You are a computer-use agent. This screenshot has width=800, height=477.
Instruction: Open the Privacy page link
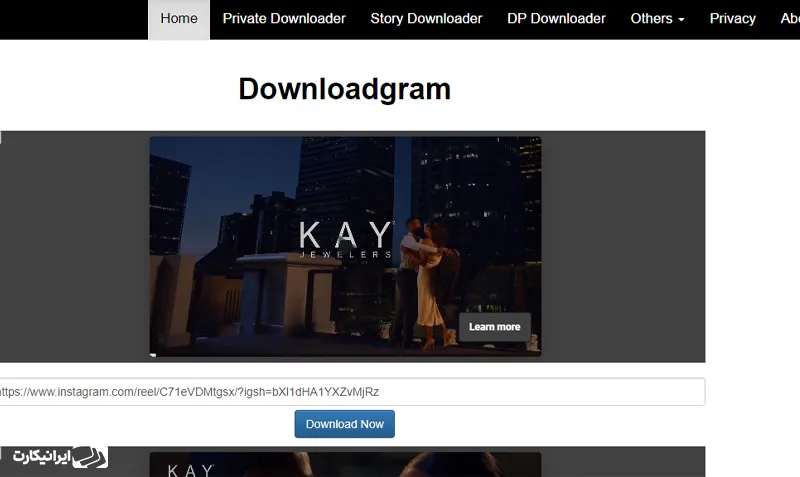tap(732, 19)
